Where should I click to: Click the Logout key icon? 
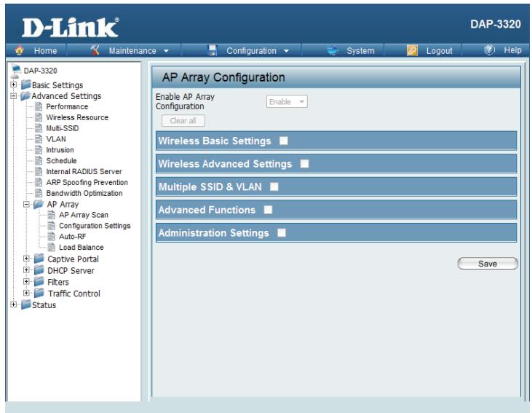point(412,50)
